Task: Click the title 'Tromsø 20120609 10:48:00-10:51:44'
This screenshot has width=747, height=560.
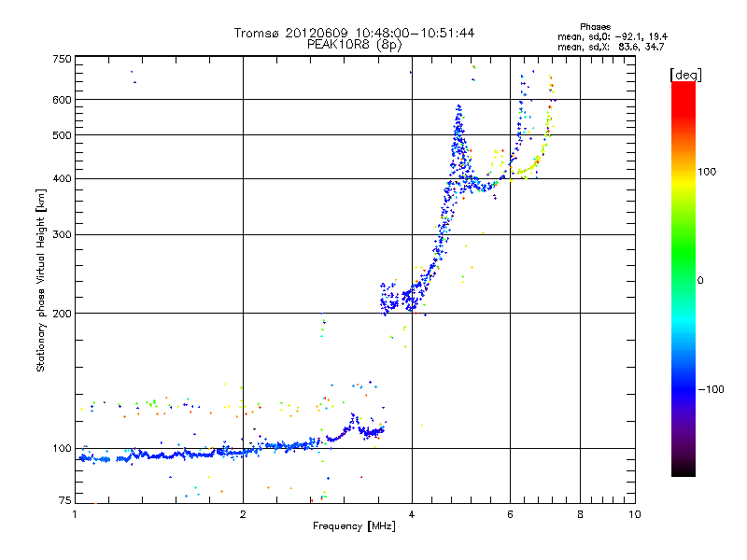Action: pyautogui.click(x=354, y=33)
